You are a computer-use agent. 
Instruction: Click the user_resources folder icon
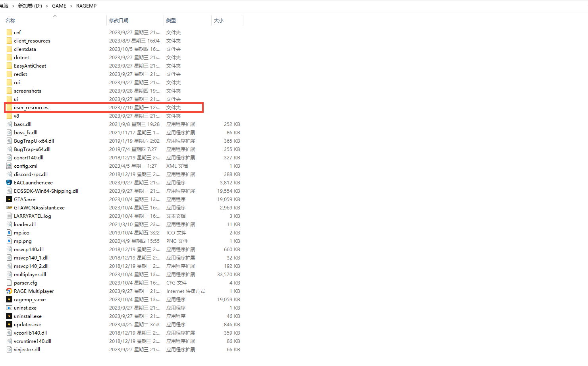coord(9,107)
